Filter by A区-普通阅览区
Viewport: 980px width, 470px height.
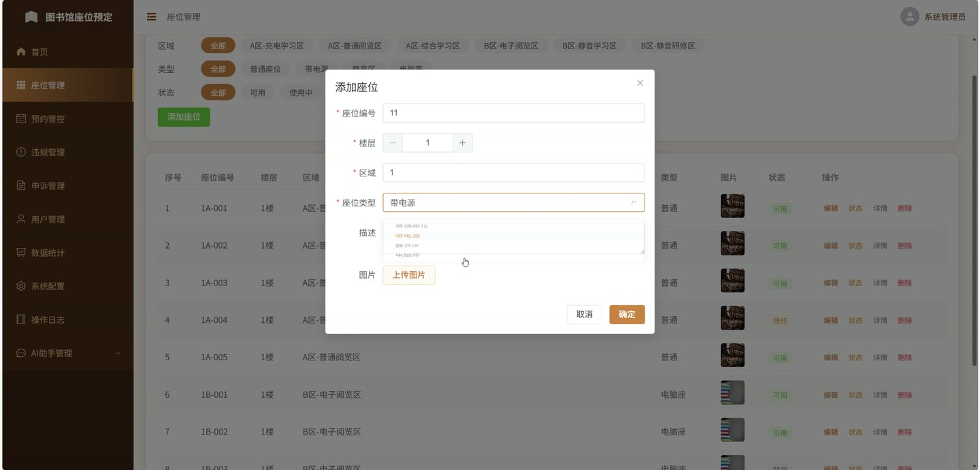(355, 46)
